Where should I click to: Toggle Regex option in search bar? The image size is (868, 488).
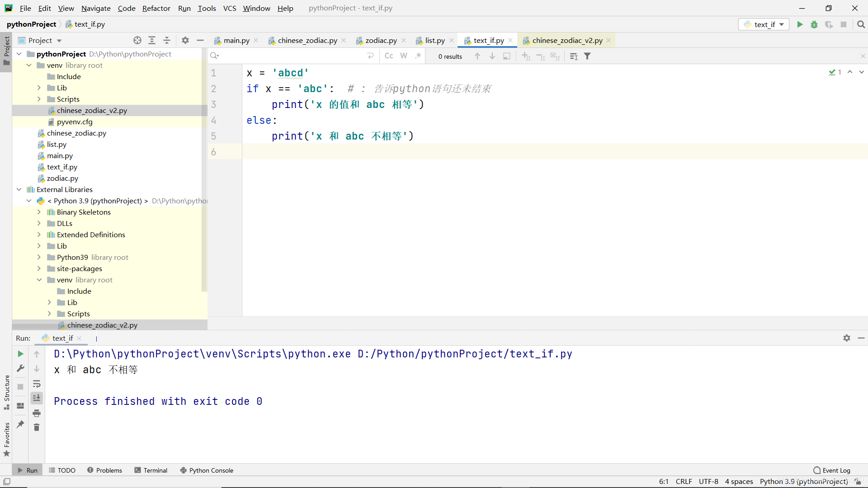point(418,56)
